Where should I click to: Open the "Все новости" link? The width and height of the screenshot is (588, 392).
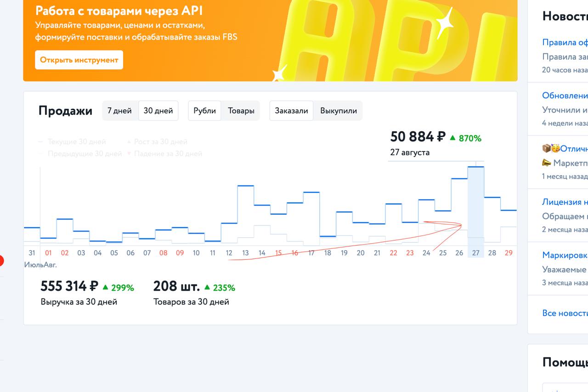(x=565, y=313)
